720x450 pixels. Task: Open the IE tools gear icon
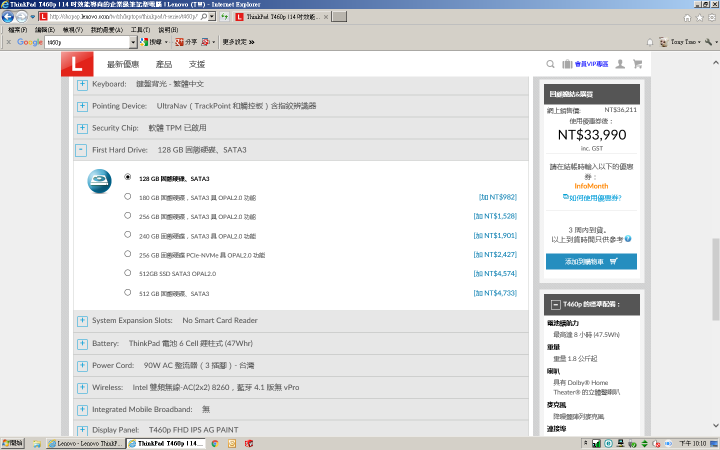712,17
